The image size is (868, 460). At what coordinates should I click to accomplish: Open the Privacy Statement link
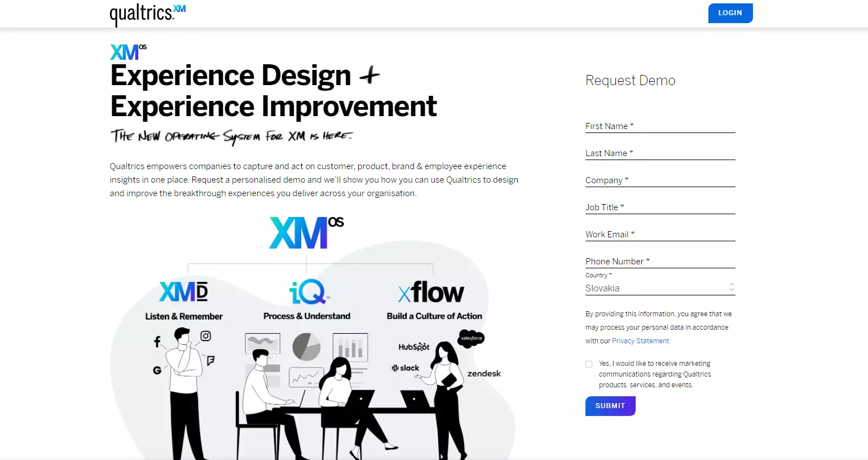640,340
